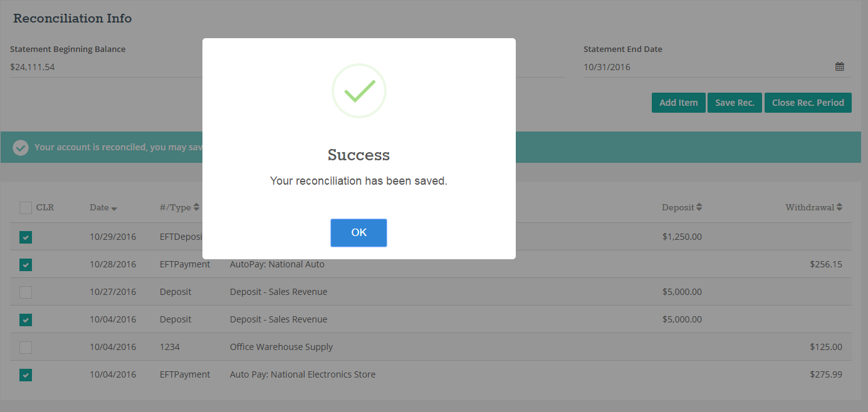The height and width of the screenshot is (412, 868).
Task: Click EFTPayment in the National Auto row
Action: click(185, 264)
